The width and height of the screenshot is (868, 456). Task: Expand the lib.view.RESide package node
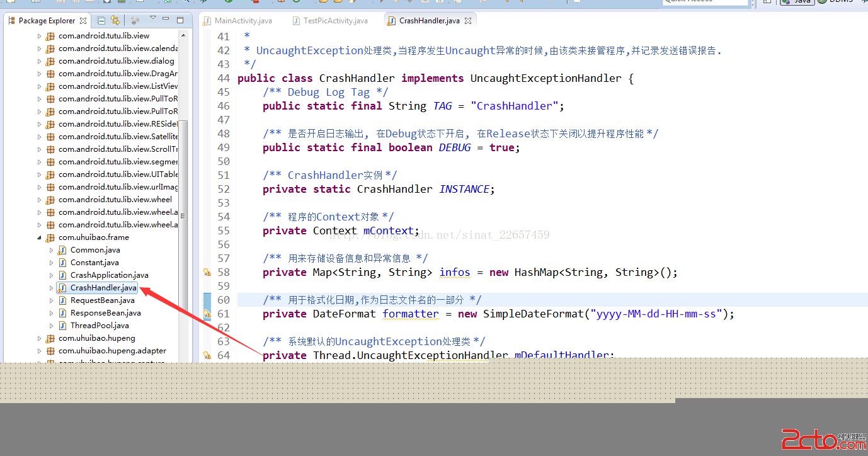[39, 124]
